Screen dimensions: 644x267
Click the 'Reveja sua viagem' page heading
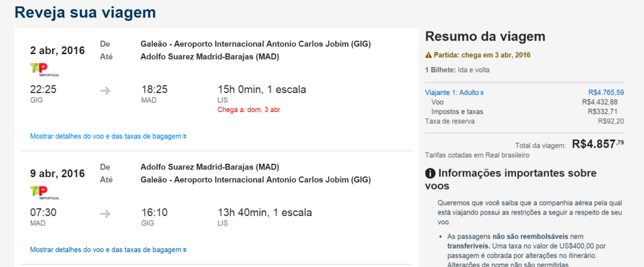point(85,13)
